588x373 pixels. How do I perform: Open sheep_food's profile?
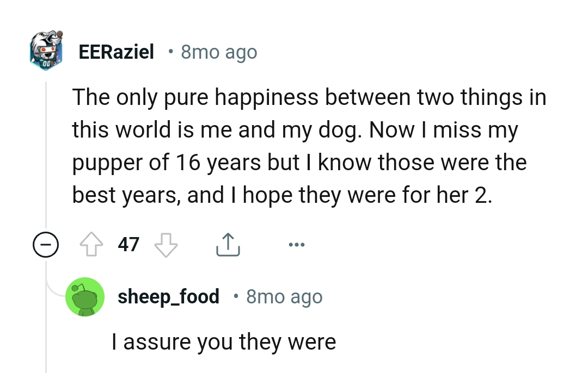(x=169, y=296)
